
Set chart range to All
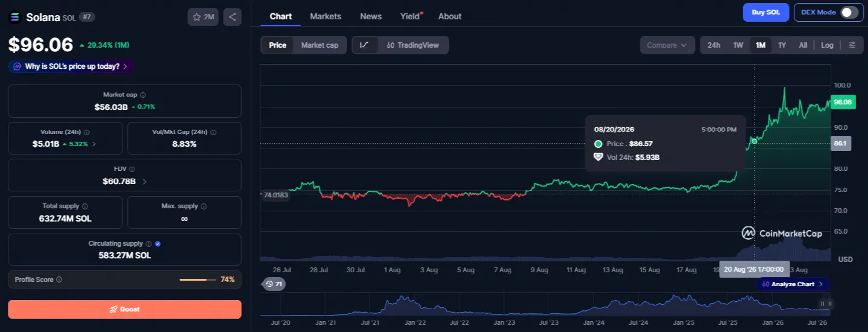pos(803,45)
